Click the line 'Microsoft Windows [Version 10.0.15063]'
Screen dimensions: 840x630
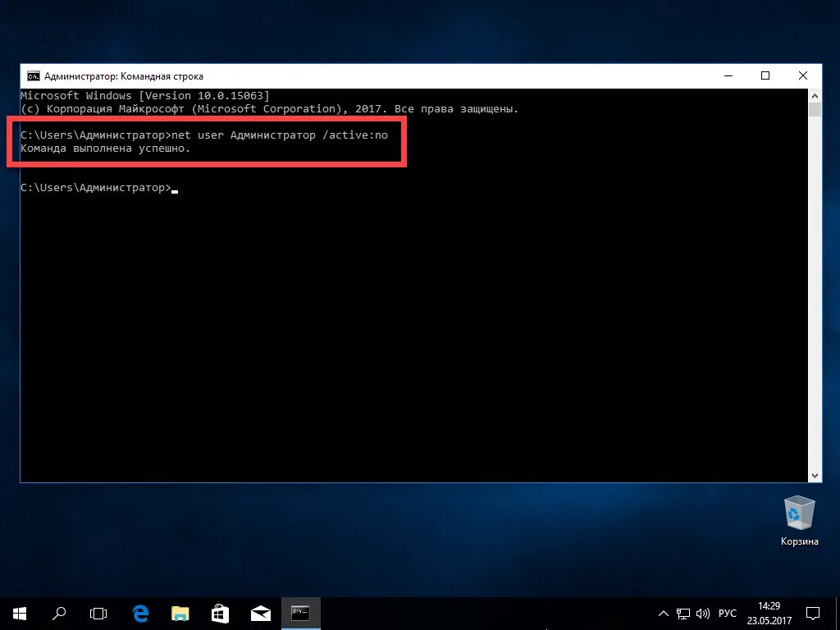(x=144, y=96)
